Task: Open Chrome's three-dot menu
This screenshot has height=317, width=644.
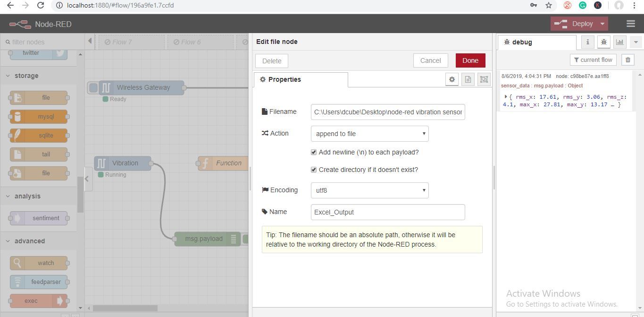Action: click(634, 5)
